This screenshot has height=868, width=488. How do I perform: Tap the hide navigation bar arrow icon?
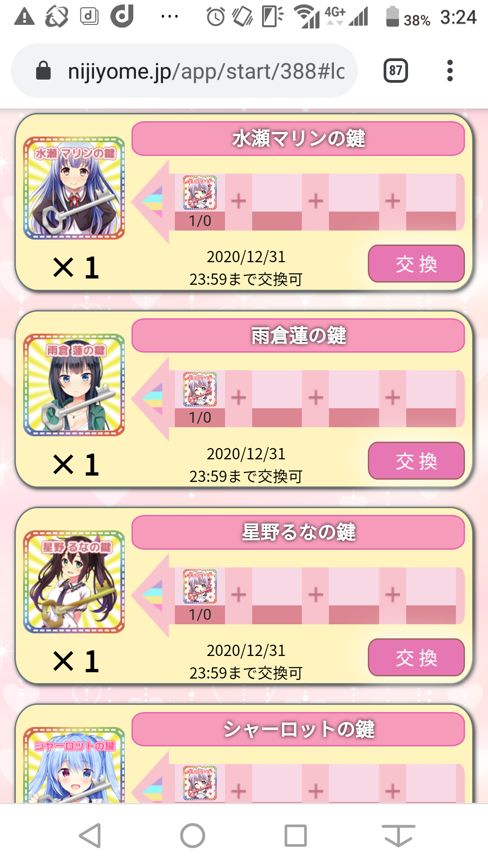(398, 835)
